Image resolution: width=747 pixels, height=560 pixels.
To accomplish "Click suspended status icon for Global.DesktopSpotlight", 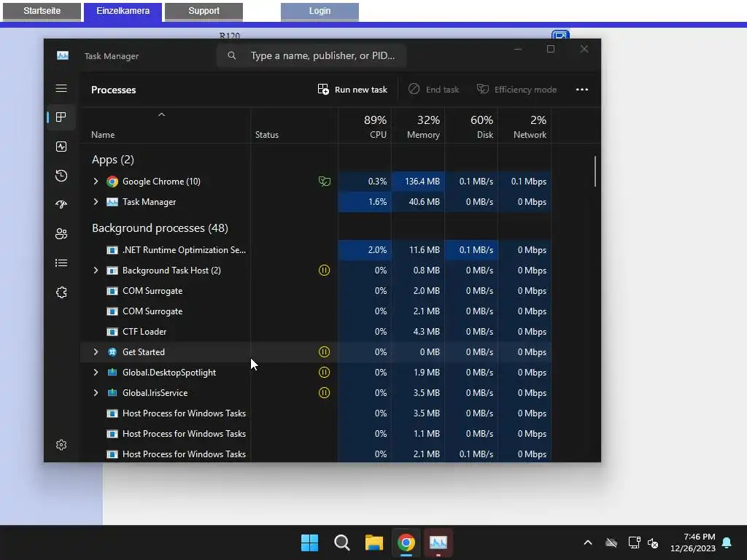I will [324, 373].
